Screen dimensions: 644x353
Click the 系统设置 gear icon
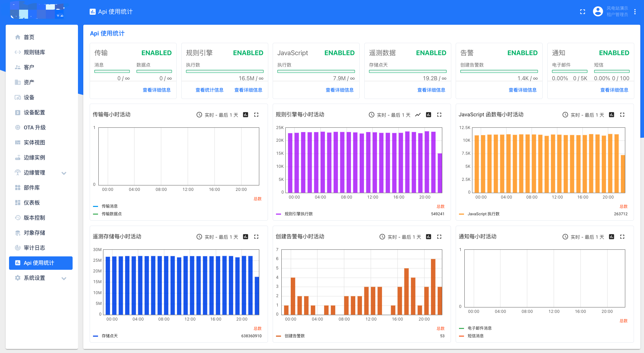pos(18,278)
